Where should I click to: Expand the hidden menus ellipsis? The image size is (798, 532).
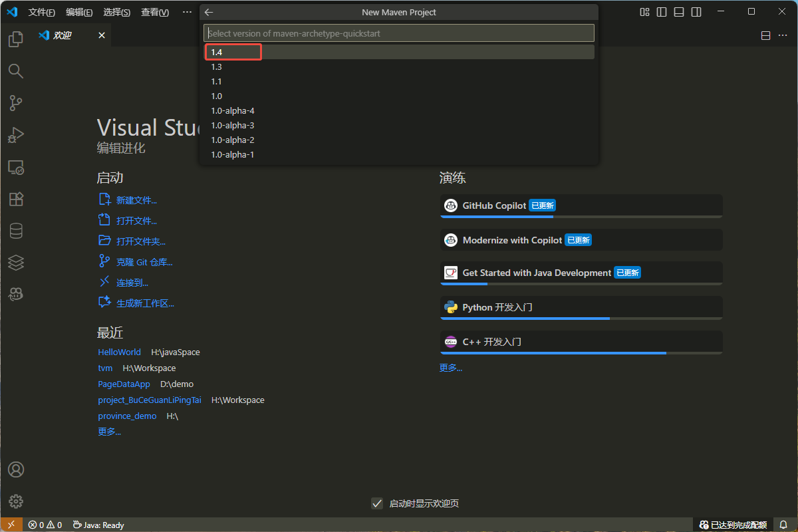click(x=187, y=12)
